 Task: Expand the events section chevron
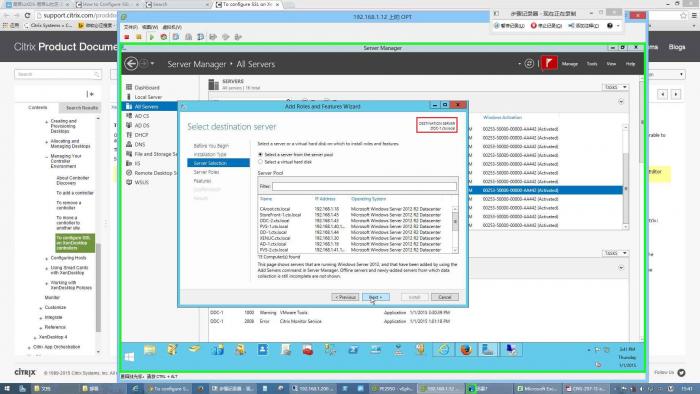[x=621, y=268]
